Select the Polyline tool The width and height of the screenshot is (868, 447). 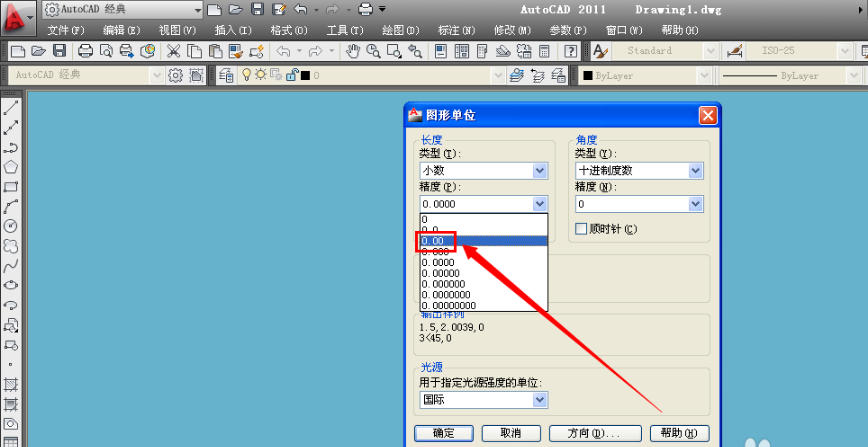pyautogui.click(x=11, y=147)
